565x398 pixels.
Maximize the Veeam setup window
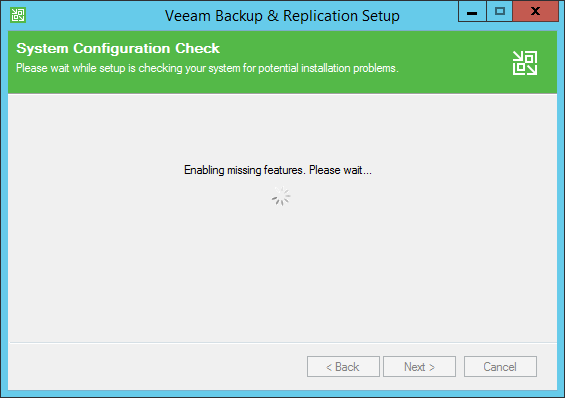[499, 12]
